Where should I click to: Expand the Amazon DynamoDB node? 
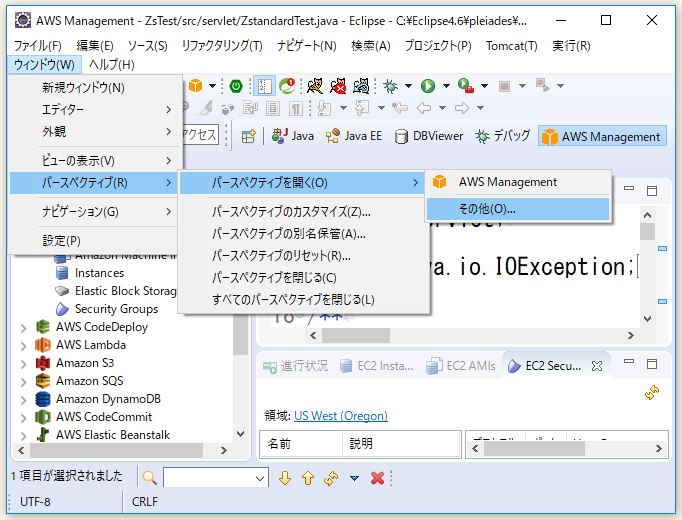coord(23,400)
